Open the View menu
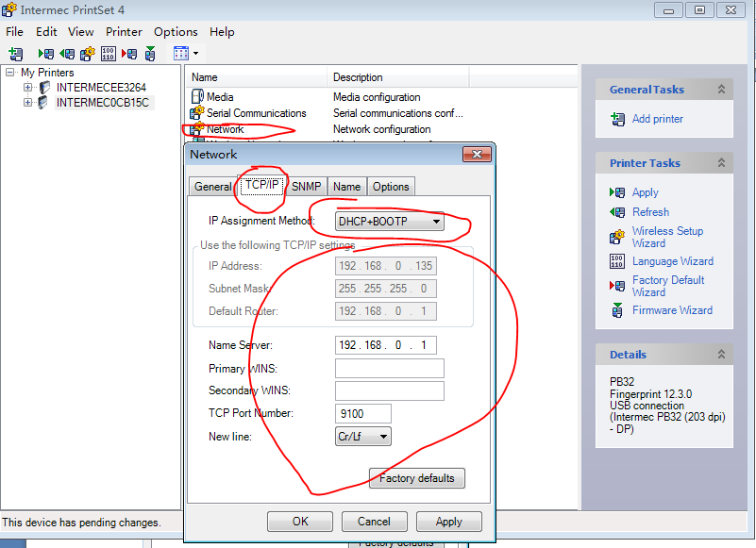756x548 pixels. pos(80,32)
